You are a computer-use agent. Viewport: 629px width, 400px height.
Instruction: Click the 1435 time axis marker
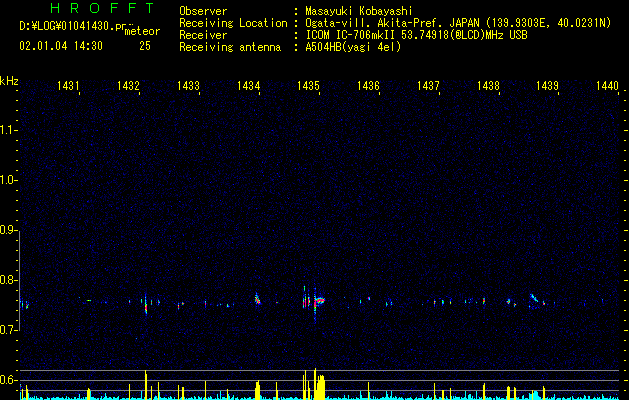click(308, 85)
